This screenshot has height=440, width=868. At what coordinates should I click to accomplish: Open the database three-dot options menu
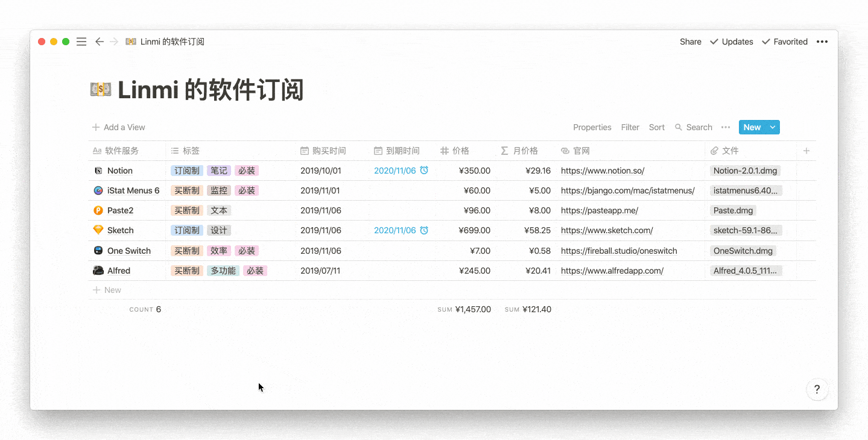click(x=726, y=127)
